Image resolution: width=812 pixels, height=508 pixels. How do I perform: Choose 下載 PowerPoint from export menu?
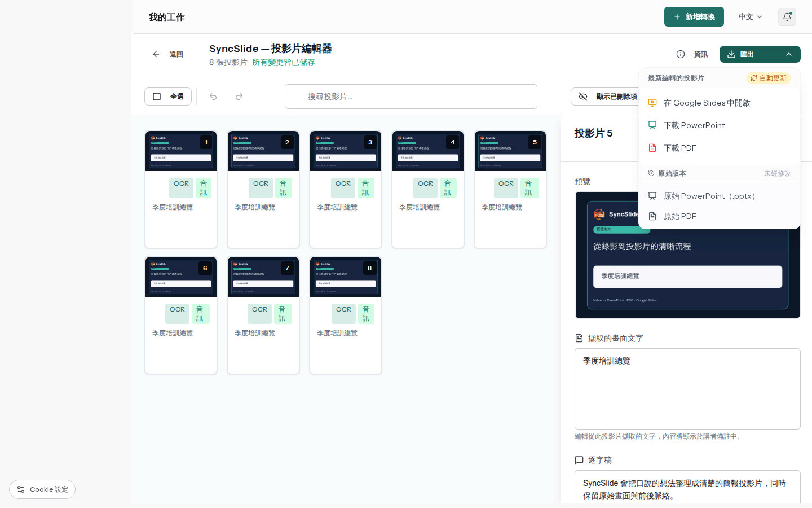click(719, 125)
